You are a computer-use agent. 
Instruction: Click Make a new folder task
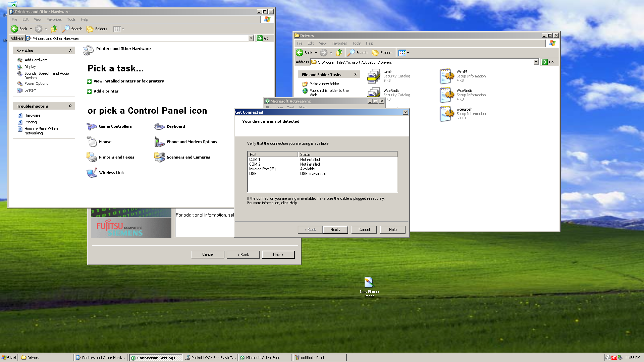[324, 84]
